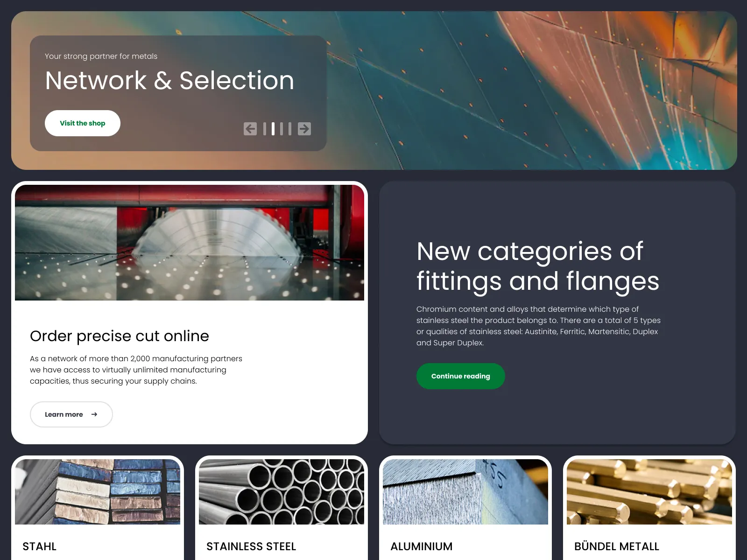Click the Order precise cut online heading
The image size is (747, 560).
[120, 336]
